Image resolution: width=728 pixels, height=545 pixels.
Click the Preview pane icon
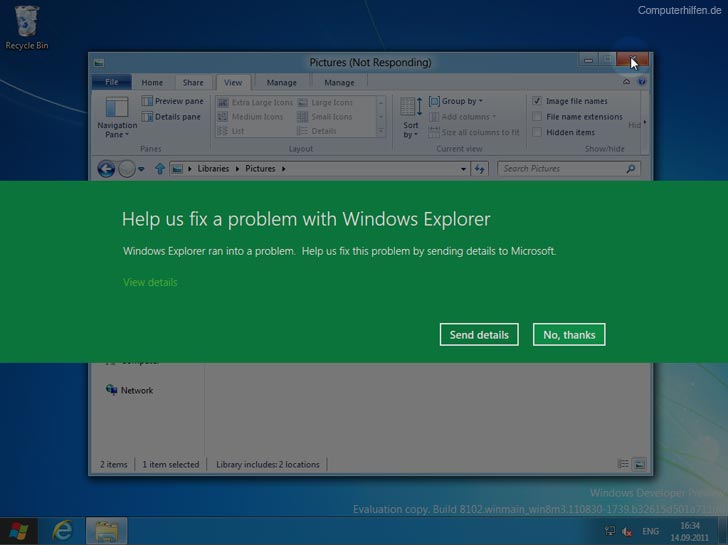click(147, 101)
